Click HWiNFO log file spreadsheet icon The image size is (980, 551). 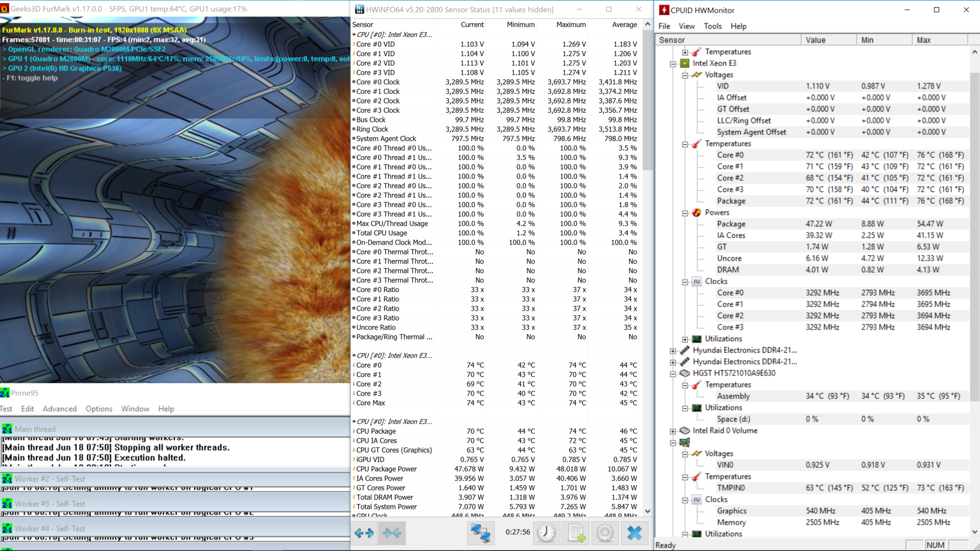[576, 533]
